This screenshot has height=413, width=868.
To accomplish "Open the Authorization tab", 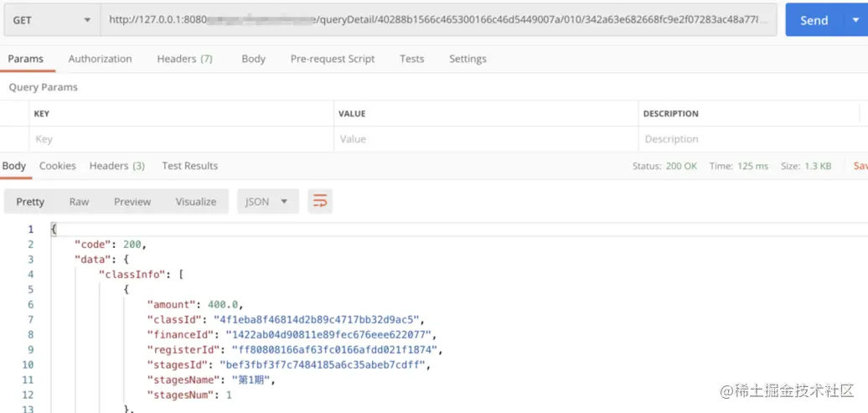I will 101,59.
